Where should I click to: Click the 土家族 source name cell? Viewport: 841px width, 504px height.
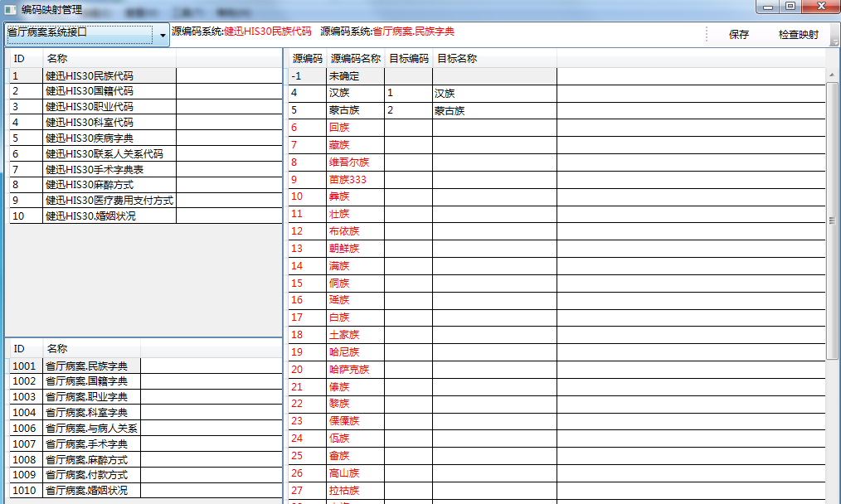[x=356, y=335]
